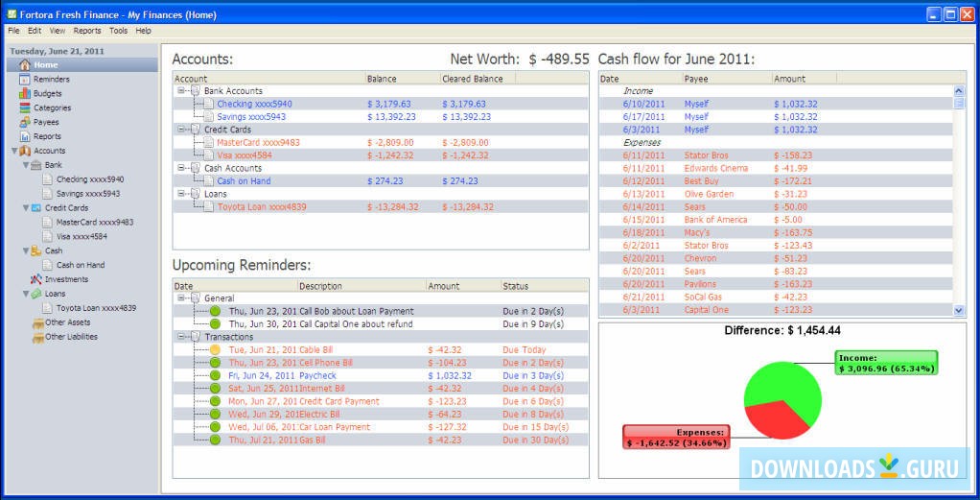Click document icon beside sidebar Checking xxxx5940

(48, 179)
